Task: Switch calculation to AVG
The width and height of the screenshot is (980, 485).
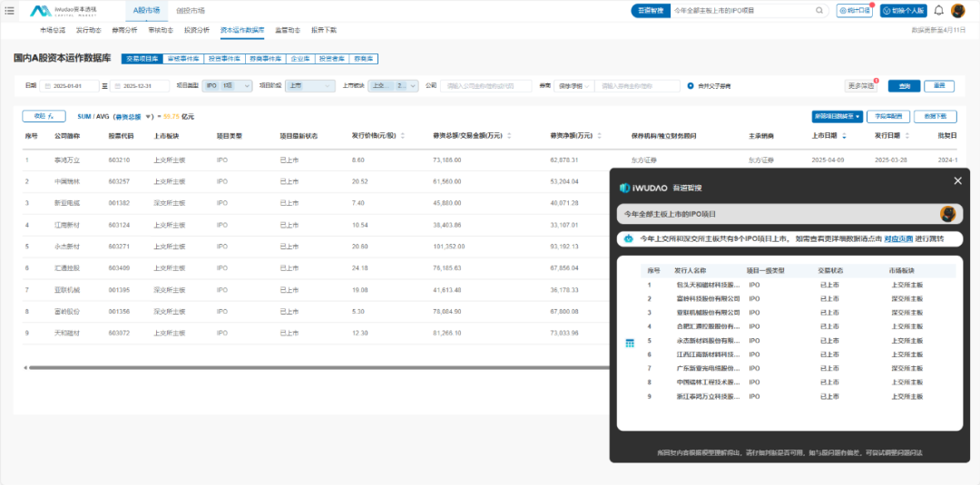Action: (102, 117)
